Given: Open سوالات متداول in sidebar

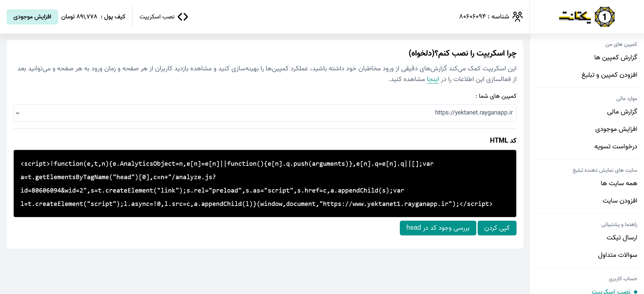Looking at the screenshot, I should click(618, 255).
